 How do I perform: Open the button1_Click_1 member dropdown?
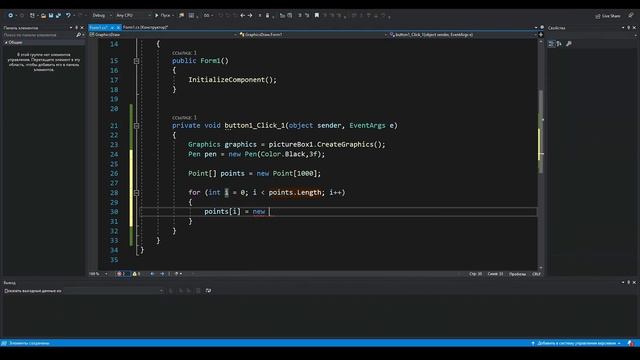[x=463, y=35]
